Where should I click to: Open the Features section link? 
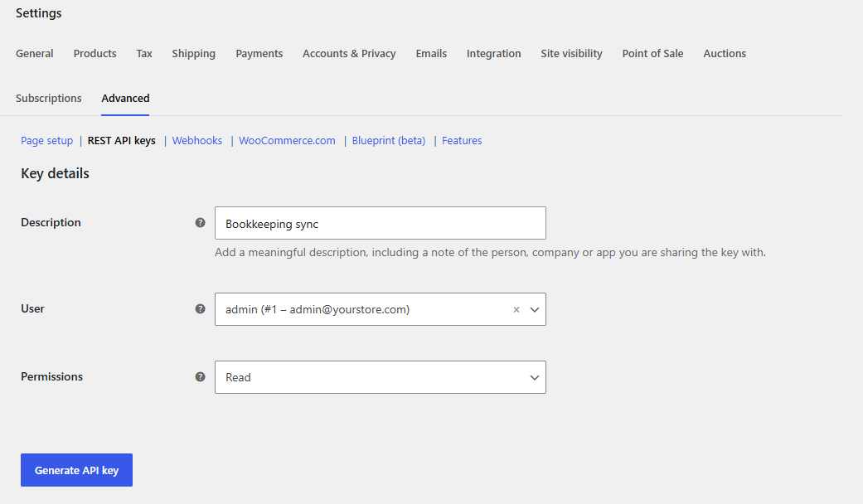pos(462,140)
